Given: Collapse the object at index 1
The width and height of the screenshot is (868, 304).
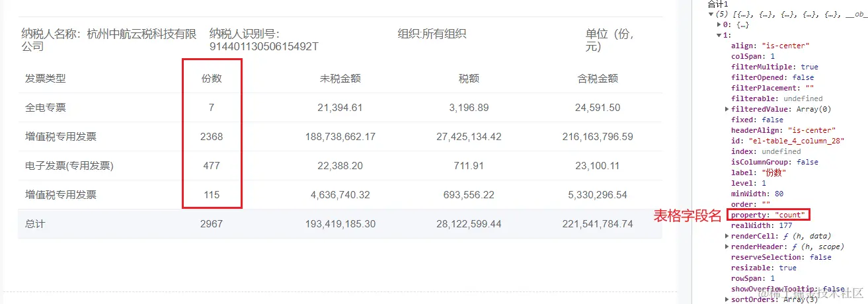Looking at the screenshot, I should 719,35.
